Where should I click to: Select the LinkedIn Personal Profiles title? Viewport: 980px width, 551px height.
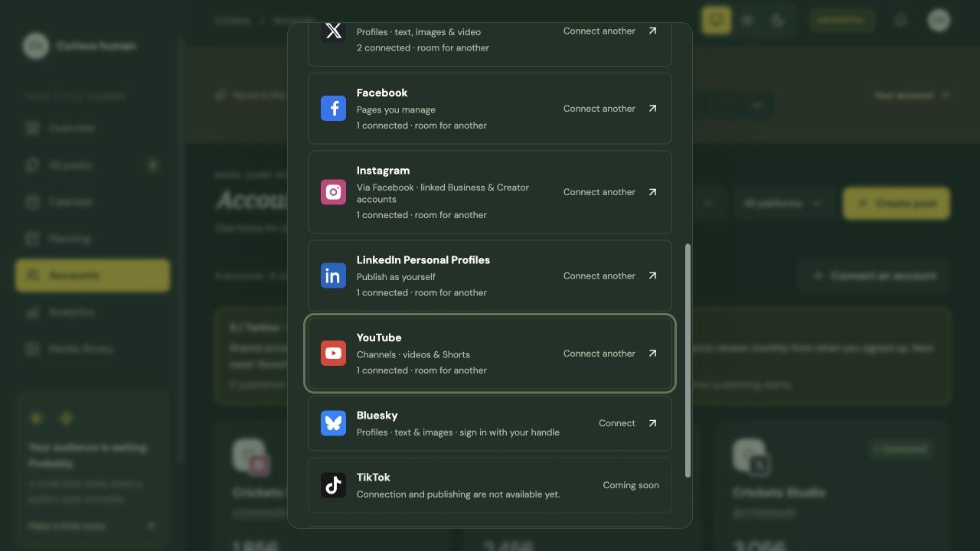tap(423, 260)
